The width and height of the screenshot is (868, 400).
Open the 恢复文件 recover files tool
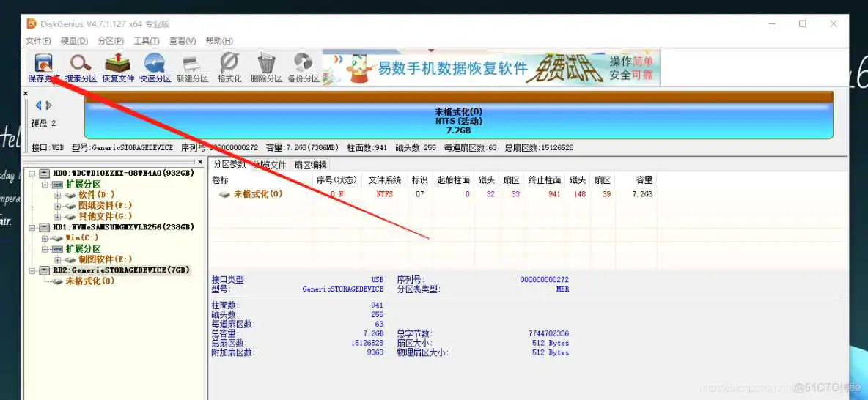(x=118, y=67)
